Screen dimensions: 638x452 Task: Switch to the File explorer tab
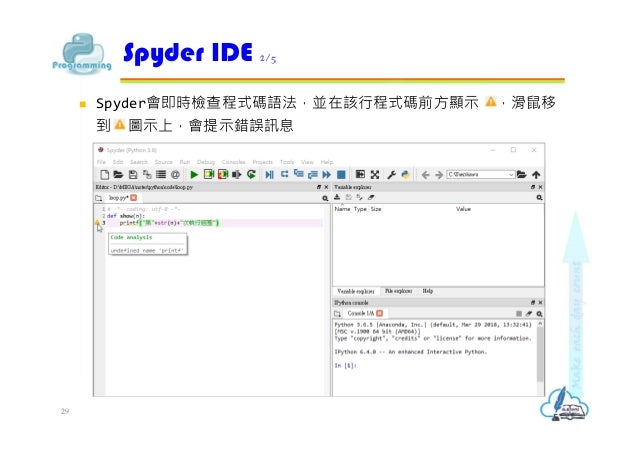point(398,291)
